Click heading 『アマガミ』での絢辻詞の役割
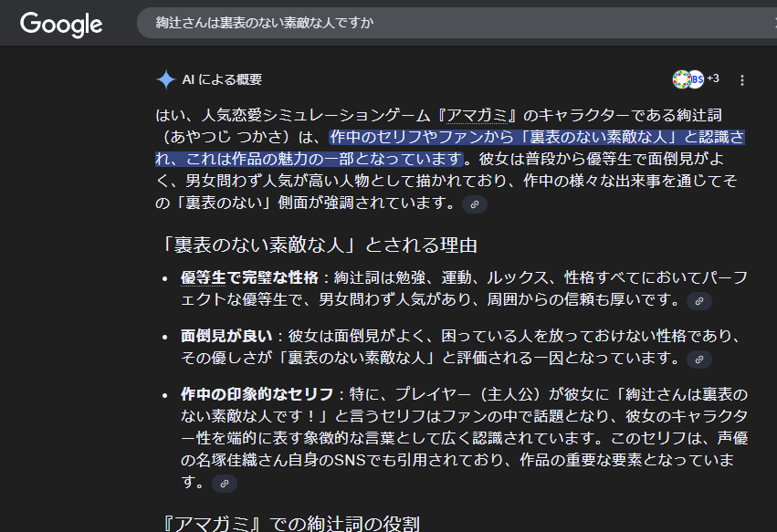Image resolution: width=777 pixels, height=532 pixels. point(289,523)
